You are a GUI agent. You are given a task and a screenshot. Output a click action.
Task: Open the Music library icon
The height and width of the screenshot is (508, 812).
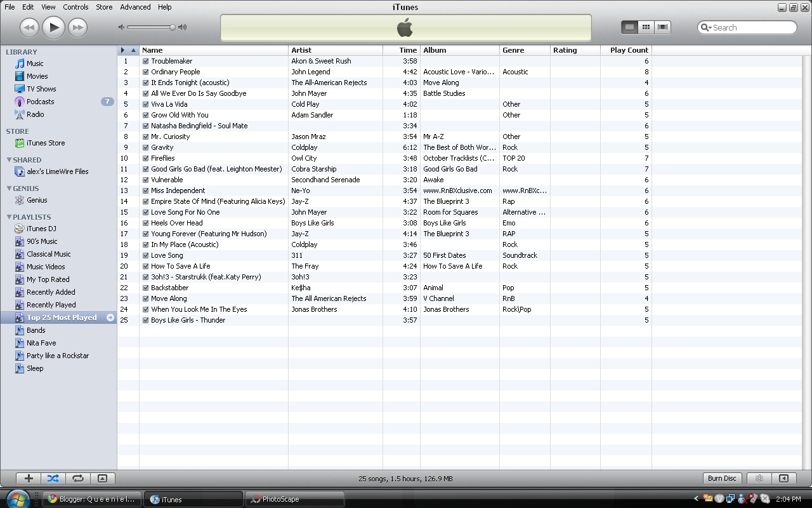(x=20, y=63)
